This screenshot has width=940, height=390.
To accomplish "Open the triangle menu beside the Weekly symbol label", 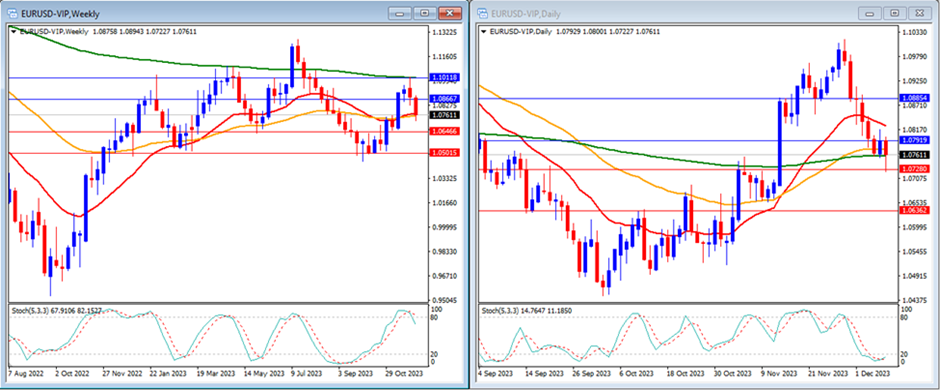I will click(14, 31).
